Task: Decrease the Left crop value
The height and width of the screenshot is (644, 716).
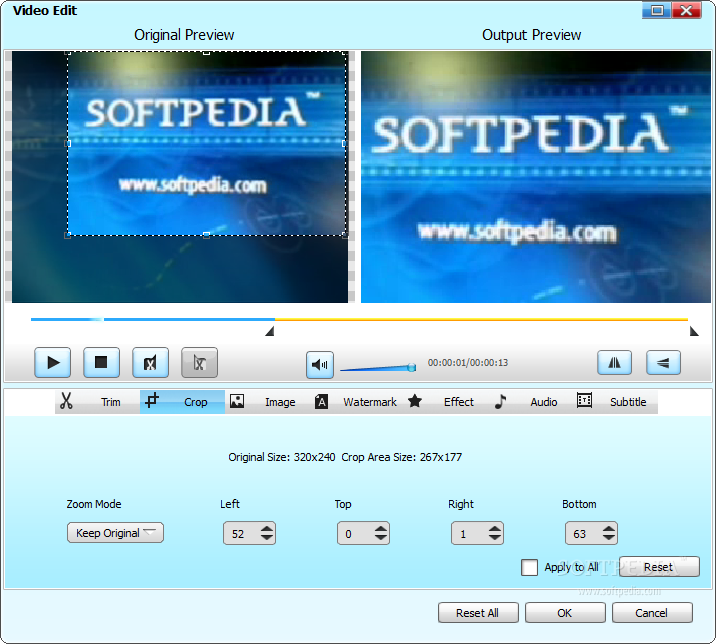Action: point(267,538)
